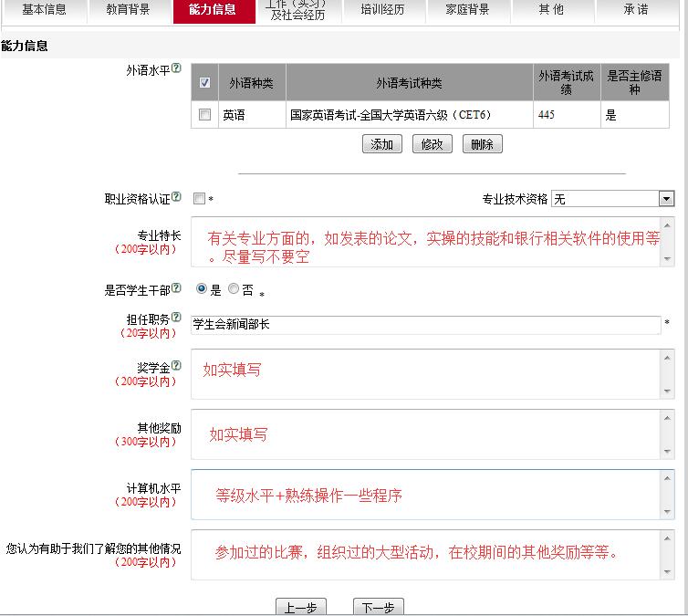This screenshot has height=616, width=688.
Task: Click help icon beside 担任职务
Action: point(176,317)
